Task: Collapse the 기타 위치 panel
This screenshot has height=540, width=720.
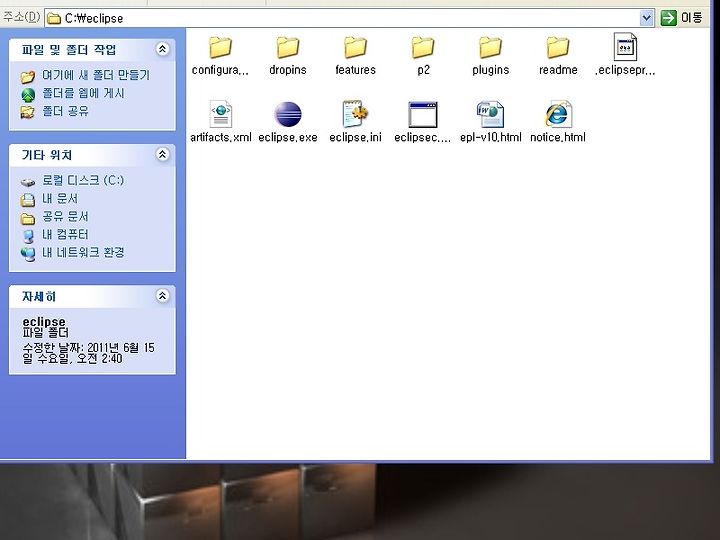Action: tap(162, 154)
